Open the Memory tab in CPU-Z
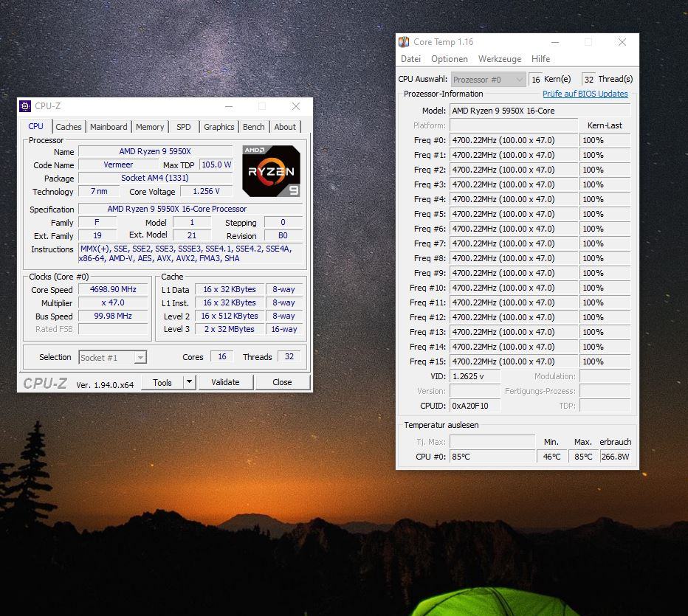This screenshot has height=616, width=688. pos(150,127)
